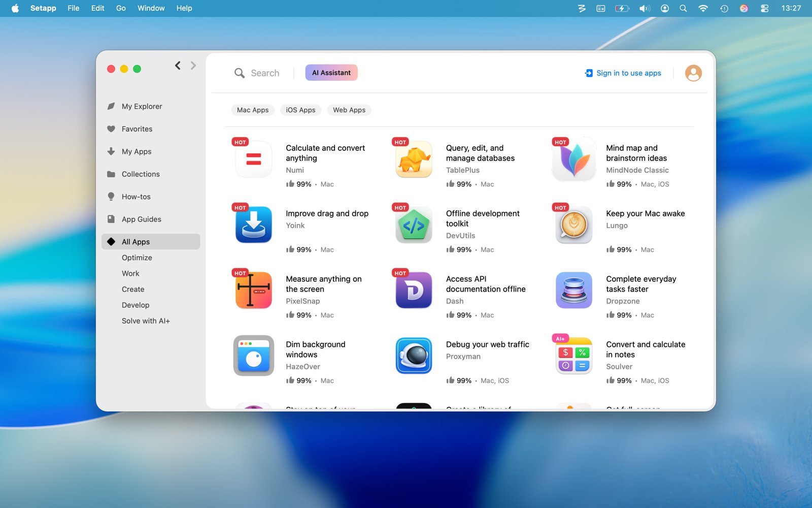
Task: Select Solve with AI+ category
Action: (146, 321)
